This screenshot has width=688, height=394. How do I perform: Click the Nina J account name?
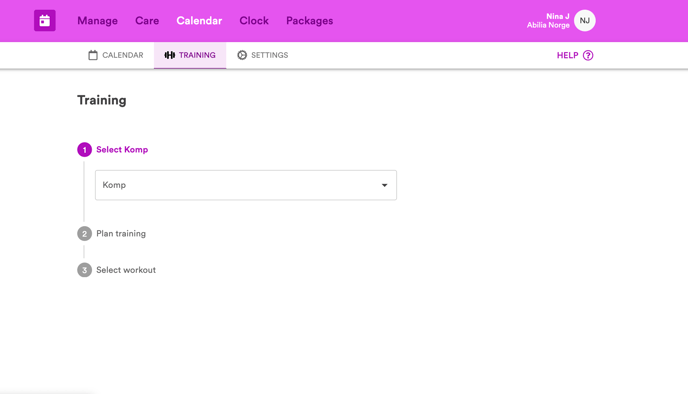coord(558,16)
